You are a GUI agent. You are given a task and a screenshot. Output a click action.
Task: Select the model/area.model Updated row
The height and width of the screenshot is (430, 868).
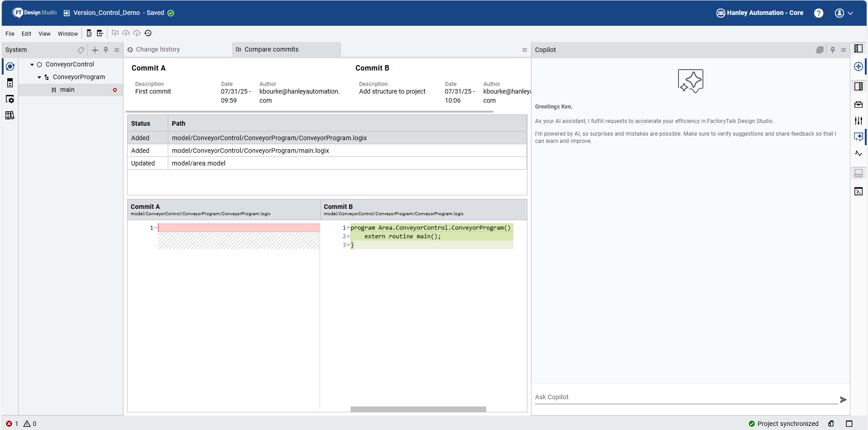(x=327, y=163)
